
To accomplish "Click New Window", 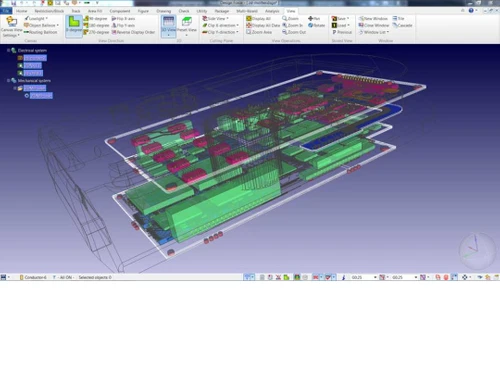I will coord(373,19).
